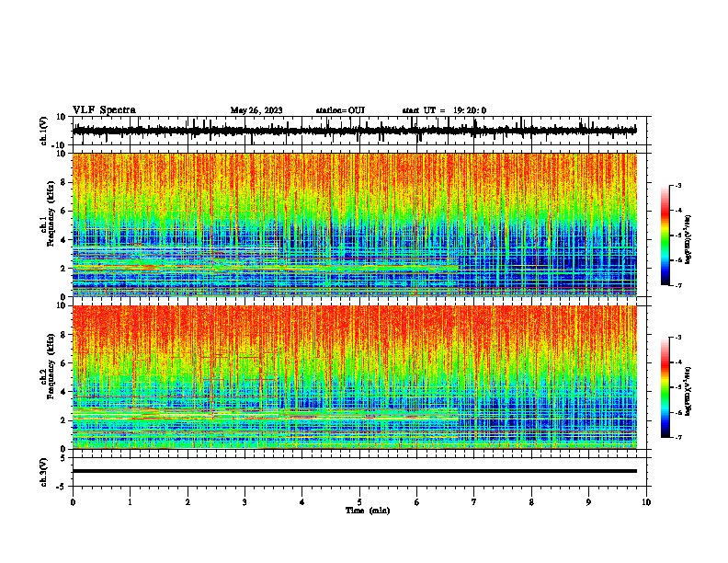Viewport: 728px width, 563px height.
Task: Click the 8 kHz tick label on ch.2 frequency axis
Action: (x=63, y=335)
